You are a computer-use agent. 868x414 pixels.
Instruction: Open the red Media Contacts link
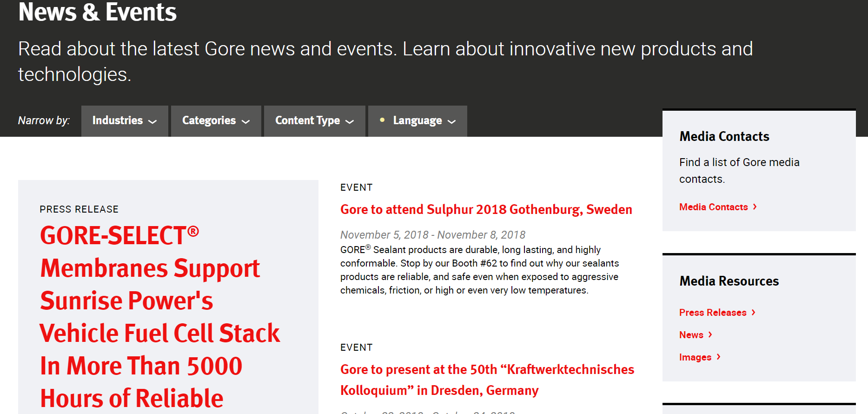coord(713,207)
